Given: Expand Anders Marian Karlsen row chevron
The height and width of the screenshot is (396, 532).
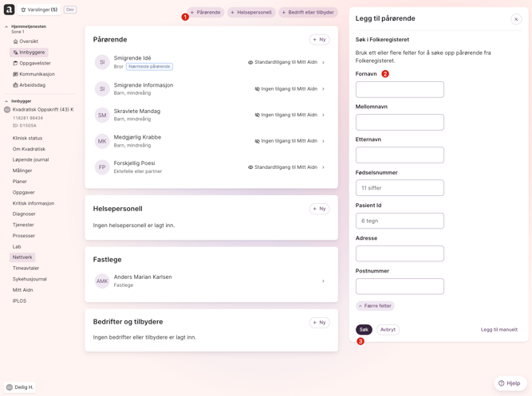Looking at the screenshot, I should [x=323, y=281].
